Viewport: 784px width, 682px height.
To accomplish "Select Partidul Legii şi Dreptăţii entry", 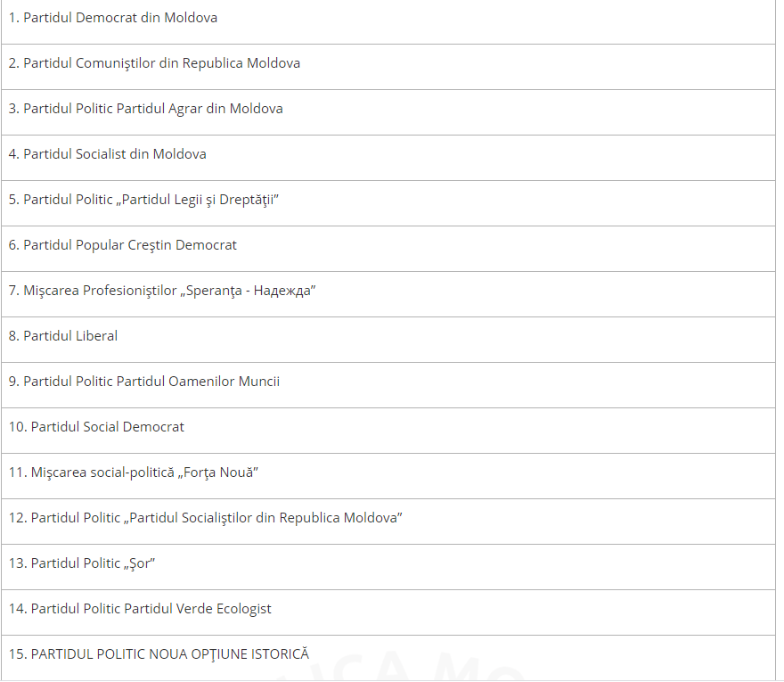I will 388,203.
